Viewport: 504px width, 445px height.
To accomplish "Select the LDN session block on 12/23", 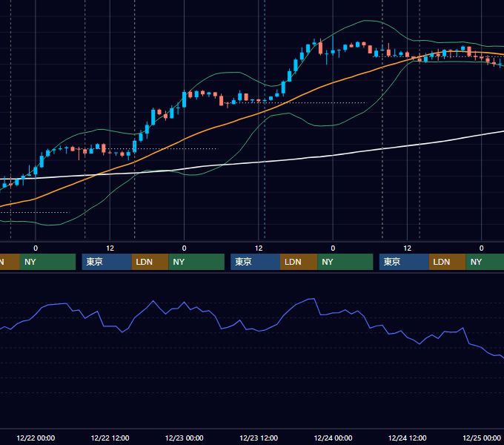I will tap(299, 262).
